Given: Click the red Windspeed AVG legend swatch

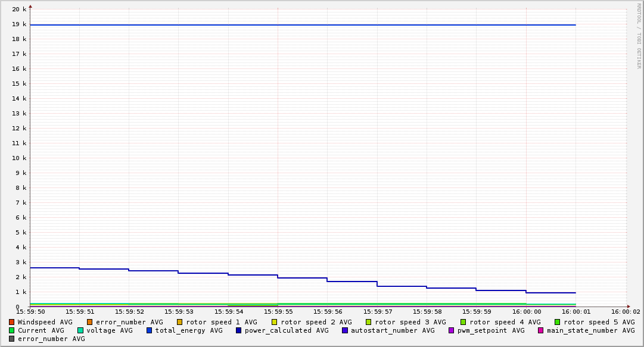Looking at the screenshot, I should [x=12, y=322].
